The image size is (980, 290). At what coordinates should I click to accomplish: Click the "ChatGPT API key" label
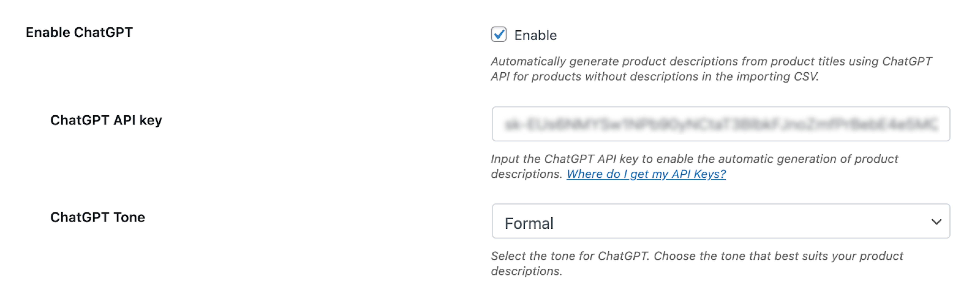click(106, 120)
